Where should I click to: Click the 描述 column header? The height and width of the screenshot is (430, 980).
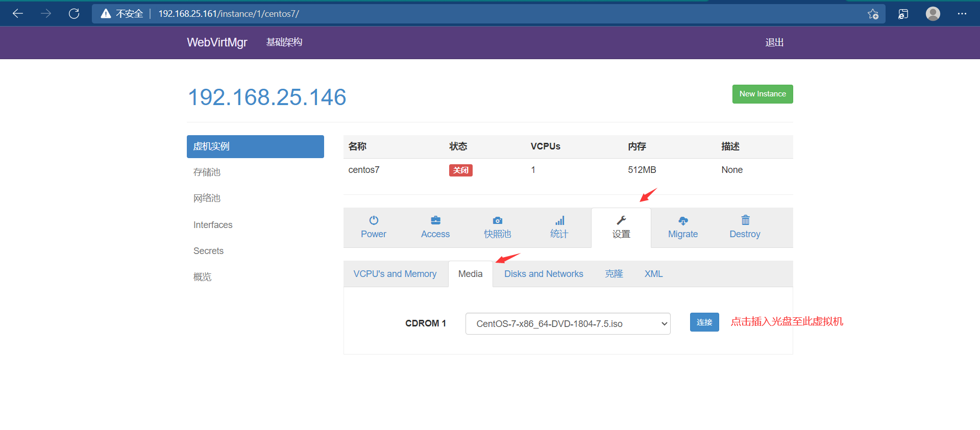730,146
